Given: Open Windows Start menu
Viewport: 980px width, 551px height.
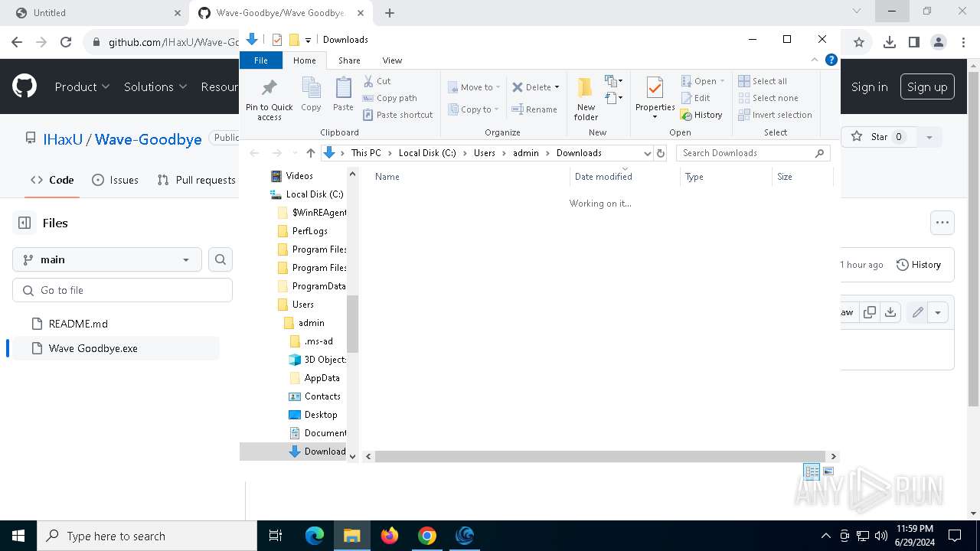Looking at the screenshot, I should [x=18, y=536].
